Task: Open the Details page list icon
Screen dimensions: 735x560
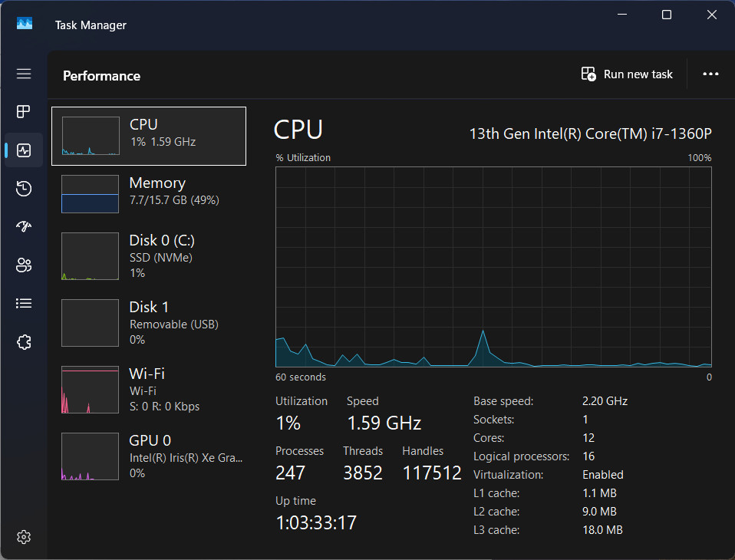Action: coord(24,304)
